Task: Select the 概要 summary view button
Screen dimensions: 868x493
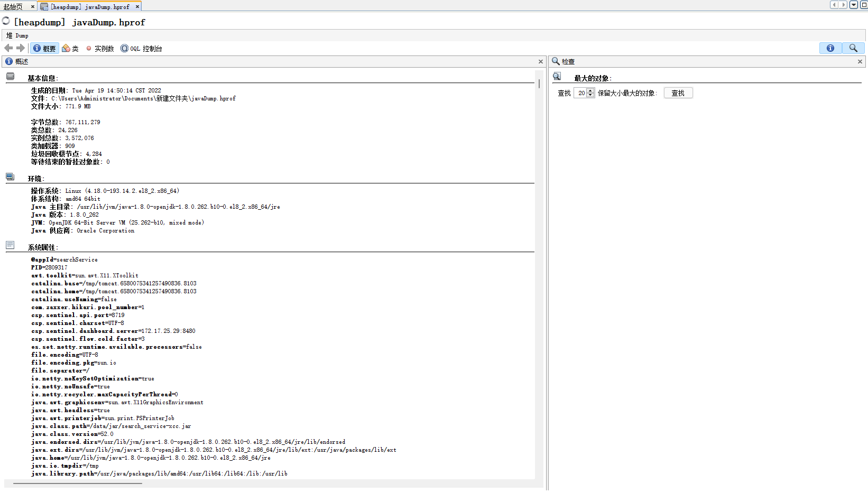Action: coord(44,48)
